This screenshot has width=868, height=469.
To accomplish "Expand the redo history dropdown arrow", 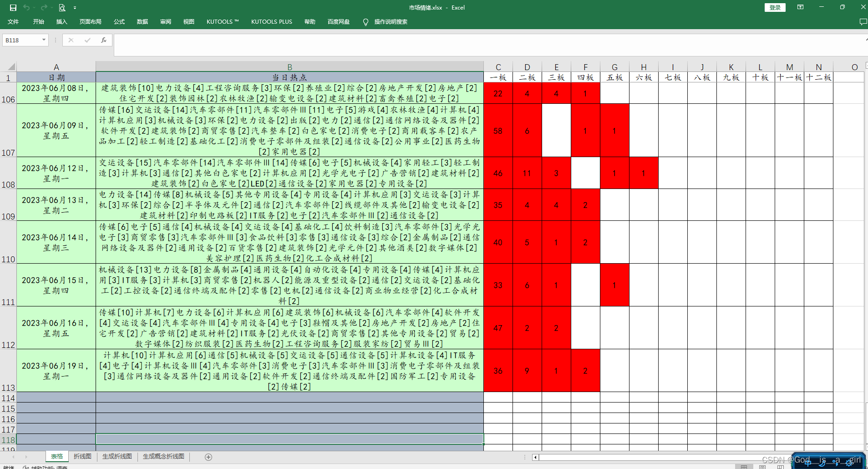I will [51, 8].
